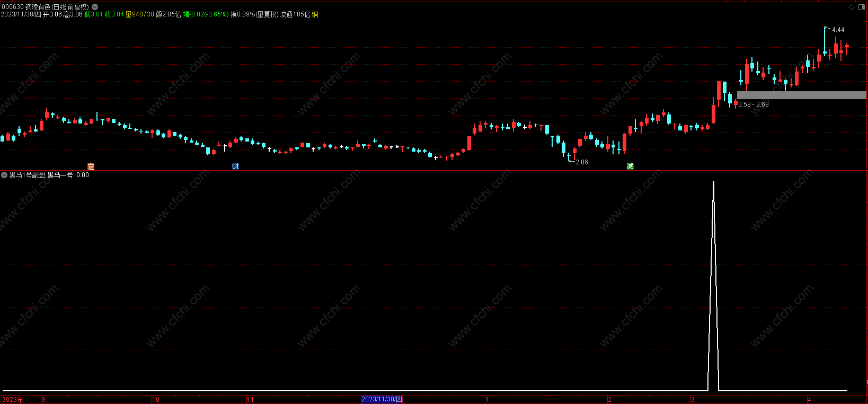Click the green 减 shareholder reduction marker
This screenshot has height=404, width=868.
click(x=630, y=166)
